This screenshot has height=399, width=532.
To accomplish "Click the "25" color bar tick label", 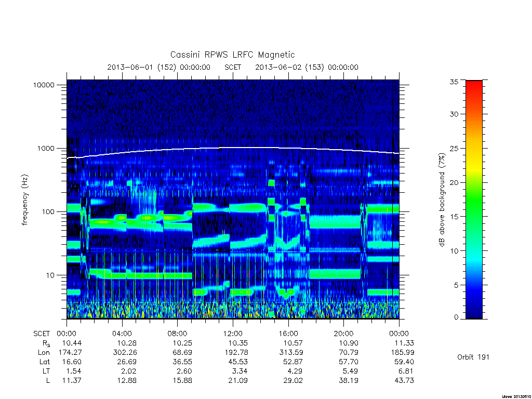I will click(454, 149).
